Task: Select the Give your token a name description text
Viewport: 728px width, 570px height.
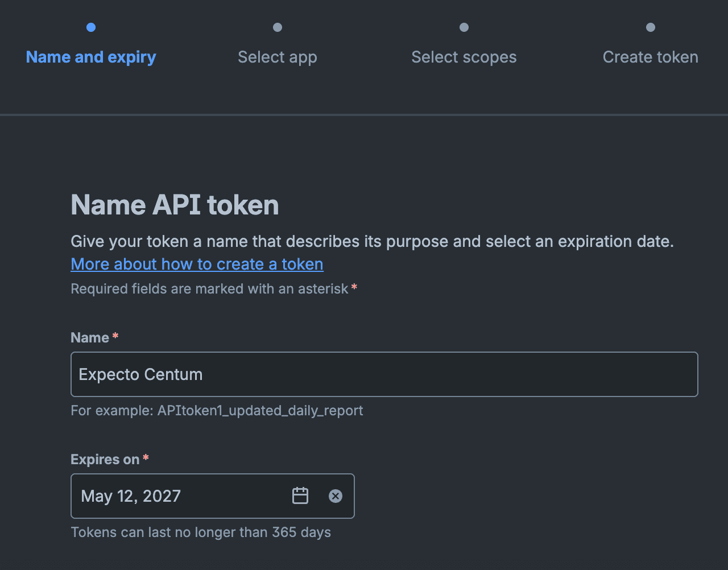Action: point(372,242)
